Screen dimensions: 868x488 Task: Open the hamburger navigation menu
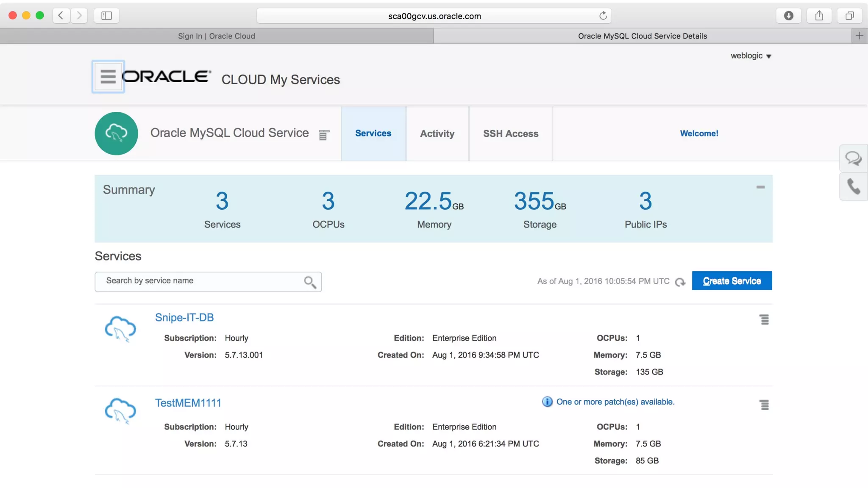(108, 77)
